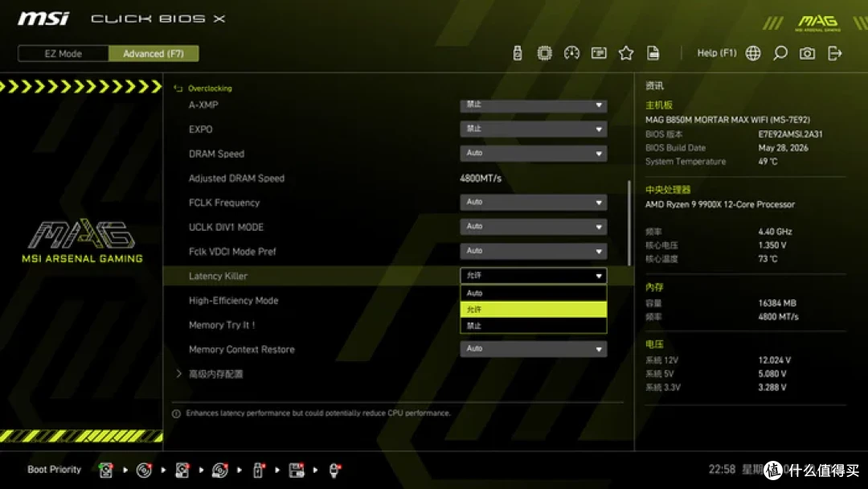Open the DRAM Speed dropdown
The height and width of the screenshot is (489, 868).
[533, 154]
